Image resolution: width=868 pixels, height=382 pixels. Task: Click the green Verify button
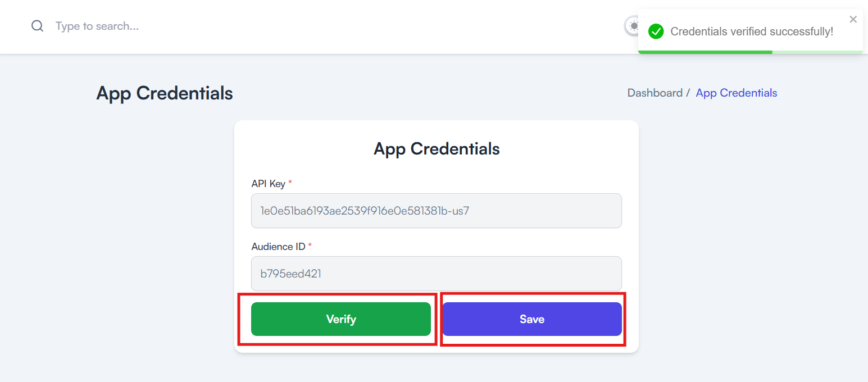(341, 319)
